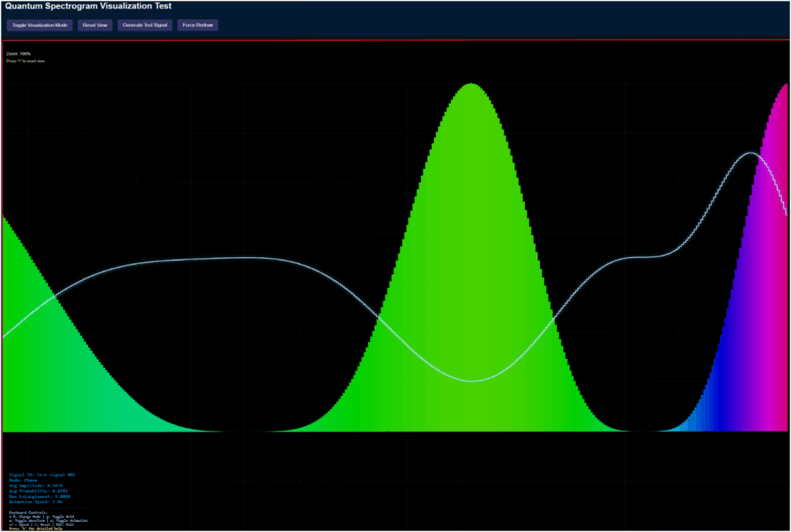Hit the Force Redraw button
This screenshot has width=791, height=532.
pyautogui.click(x=199, y=25)
